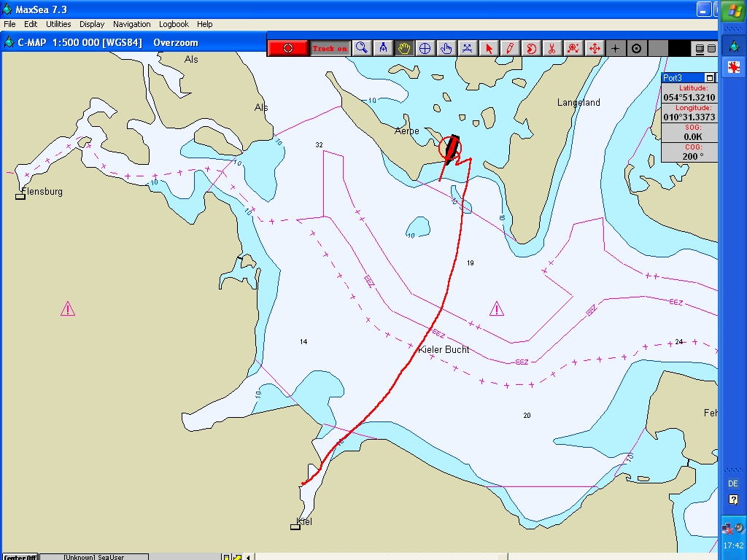The height and width of the screenshot is (560, 747).
Task: Click the question mark tray icon
Action: [x=733, y=499]
